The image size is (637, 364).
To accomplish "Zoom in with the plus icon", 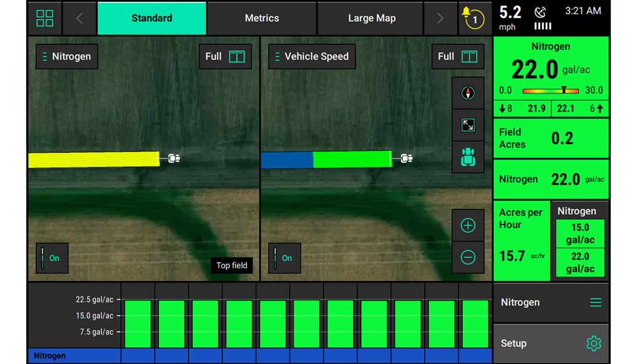I will [x=468, y=226].
